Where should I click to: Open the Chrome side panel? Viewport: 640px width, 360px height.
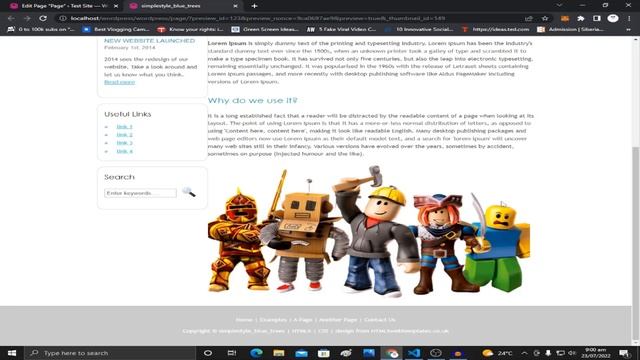tap(597, 18)
